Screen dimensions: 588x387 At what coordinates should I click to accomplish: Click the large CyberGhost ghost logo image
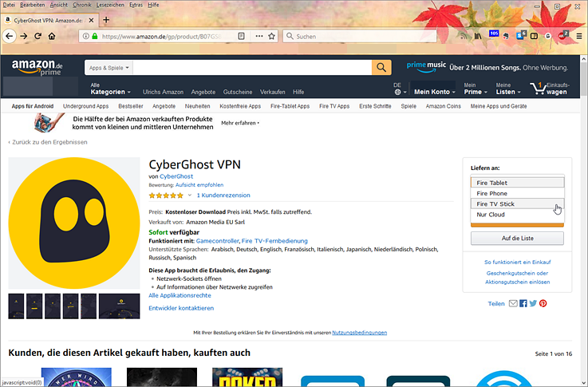(x=74, y=223)
